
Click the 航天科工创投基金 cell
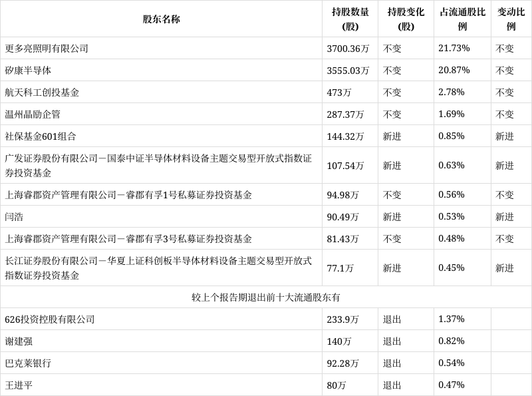point(44,92)
